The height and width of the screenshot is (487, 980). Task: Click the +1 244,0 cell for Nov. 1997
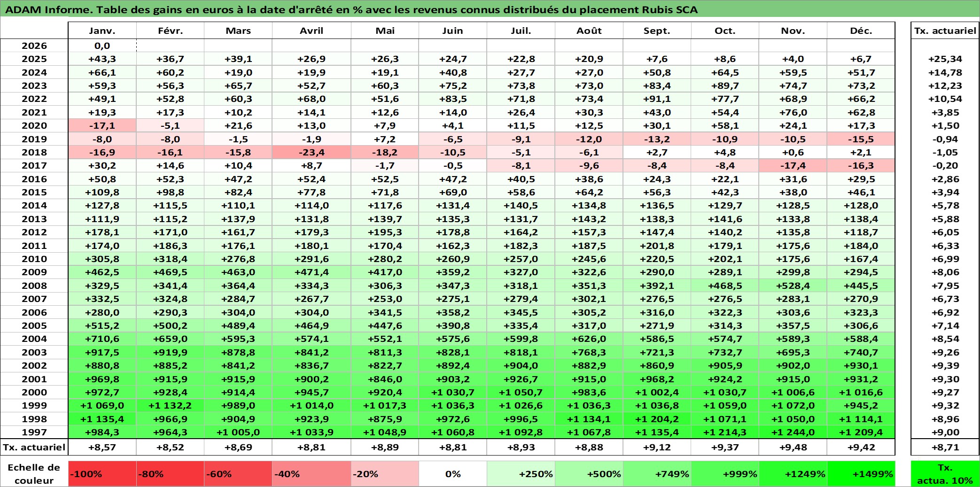click(793, 432)
